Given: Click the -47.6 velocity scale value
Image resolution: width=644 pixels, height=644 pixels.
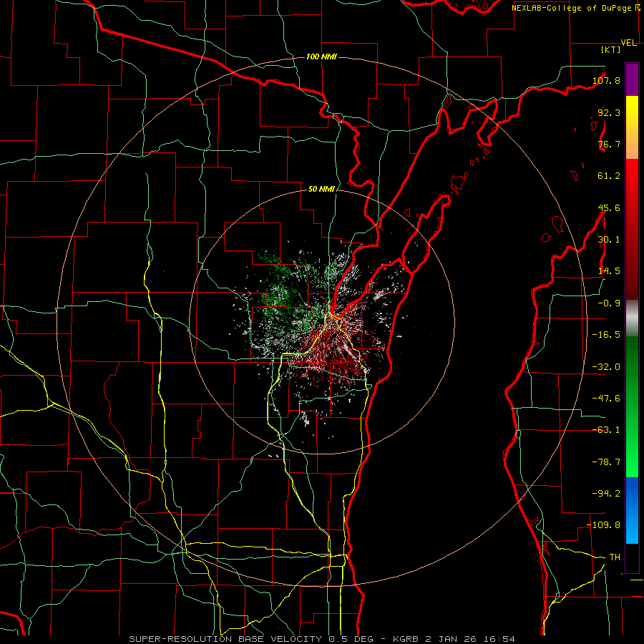Looking at the screenshot, I should tap(606, 399).
